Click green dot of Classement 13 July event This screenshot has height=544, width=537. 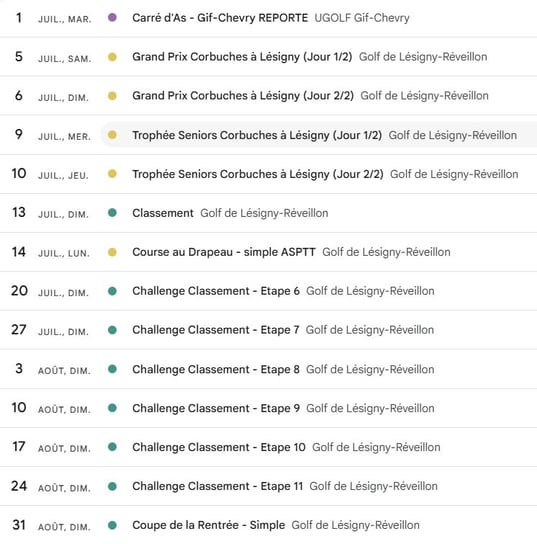[x=112, y=213]
